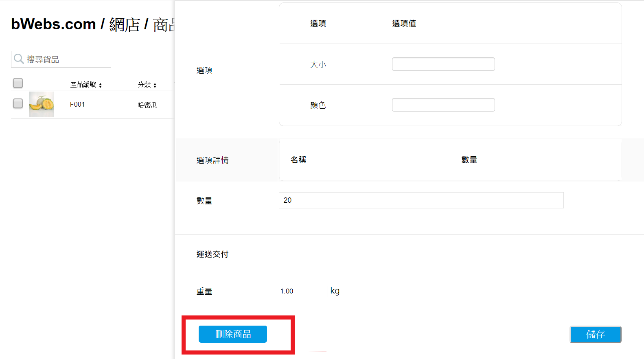Viewport: 644px width, 359px height.
Task: Sort by 產品編號 using its sort arrows
Action: 100,85
